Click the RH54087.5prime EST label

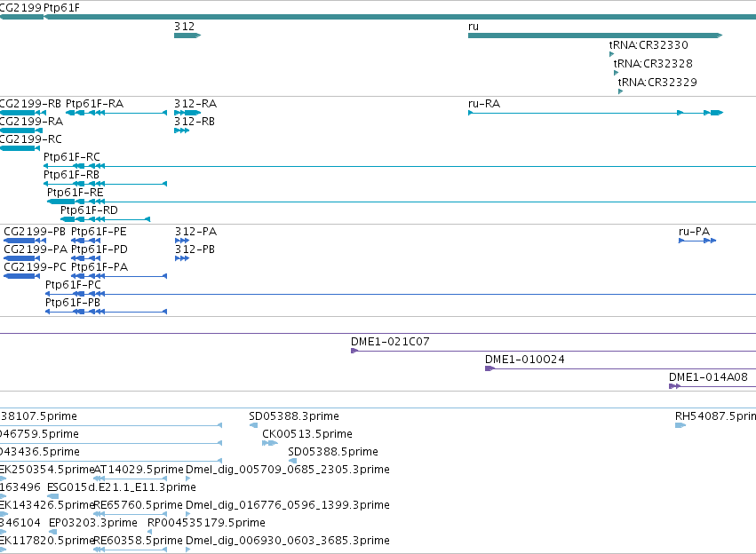click(715, 416)
